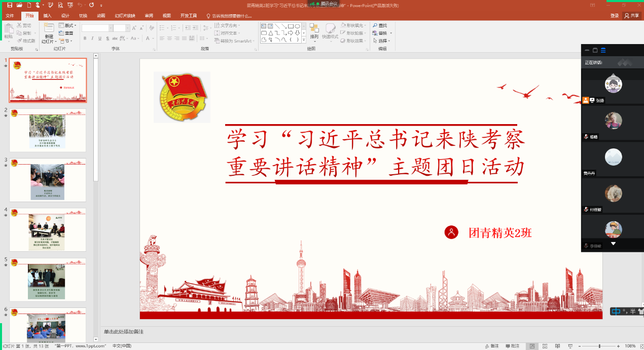Click Format Painter (格式刷)
Screen dimensions: 644x350
pyautogui.click(x=26, y=41)
